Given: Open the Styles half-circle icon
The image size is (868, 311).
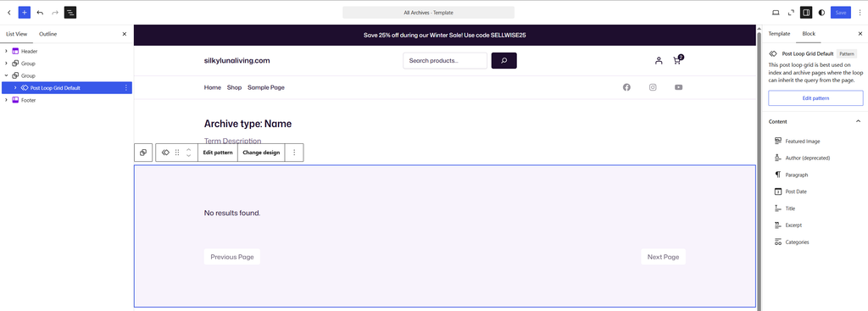Looking at the screenshot, I should 821,12.
